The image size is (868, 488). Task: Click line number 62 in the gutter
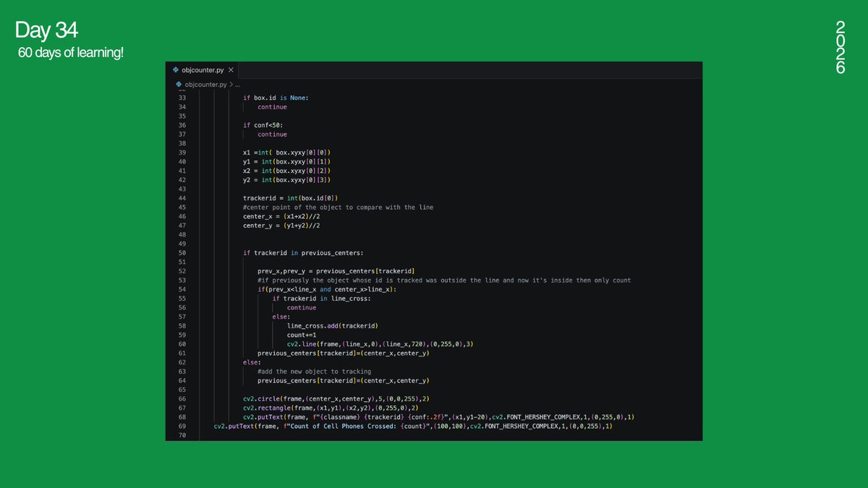[x=182, y=362]
